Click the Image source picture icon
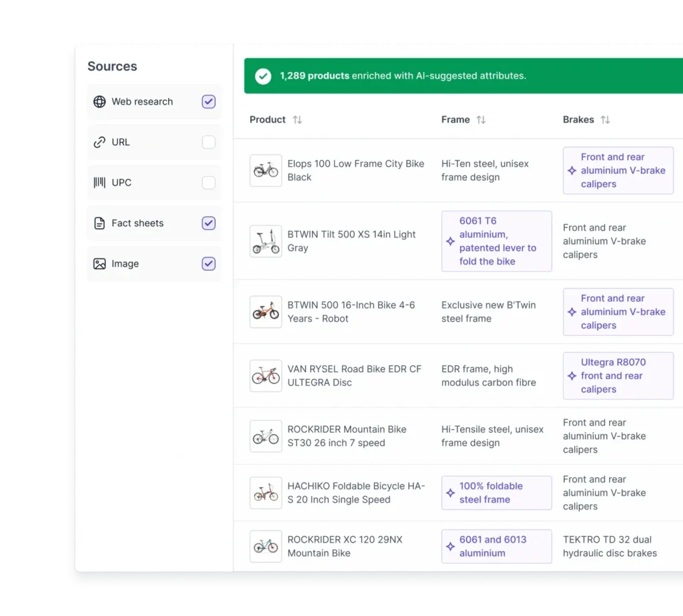Viewport: 683px width, 616px height. [99, 264]
